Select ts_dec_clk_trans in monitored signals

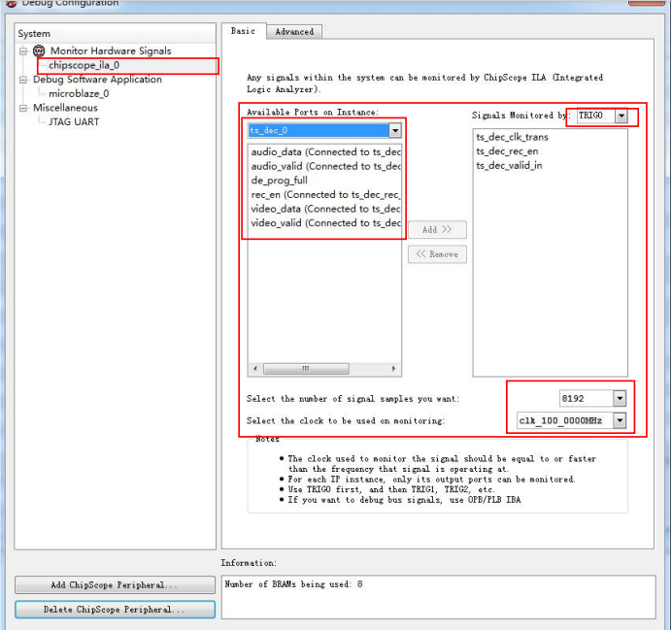tap(512, 138)
